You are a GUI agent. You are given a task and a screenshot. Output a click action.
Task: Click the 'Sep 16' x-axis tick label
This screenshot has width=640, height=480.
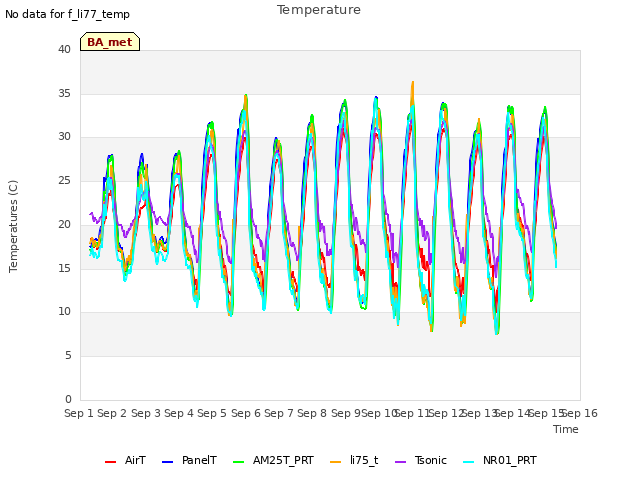[x=580, y=413]
